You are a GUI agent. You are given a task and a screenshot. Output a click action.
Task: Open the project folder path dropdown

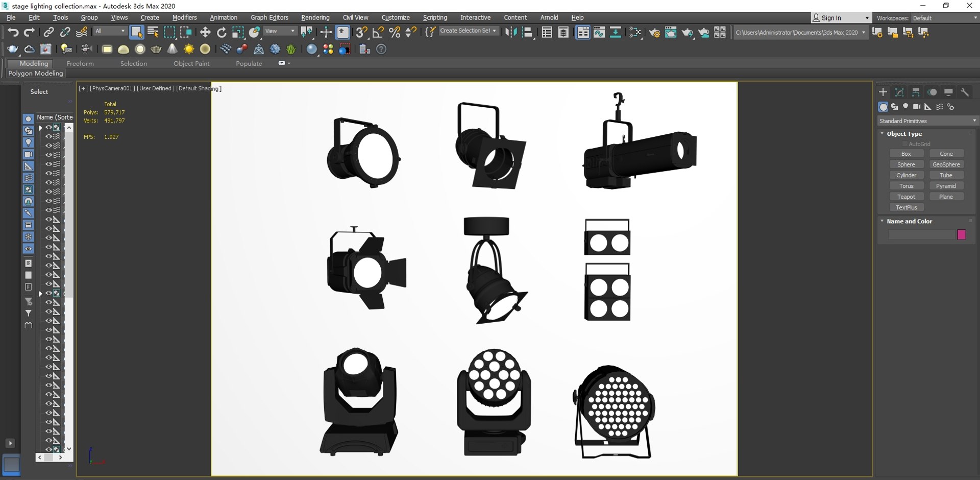click(800, 32)
